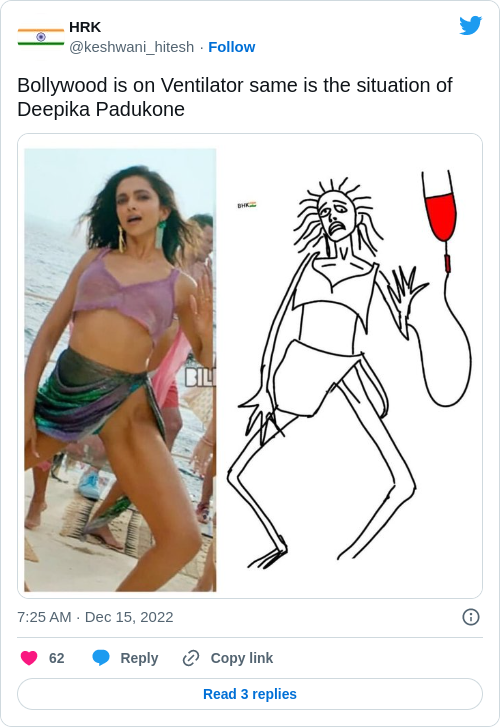Image resolution: width=500 pixels, height=727 pixels.
Task: Click the @keshwani_hitesh handle
Action: coord(132,47)
